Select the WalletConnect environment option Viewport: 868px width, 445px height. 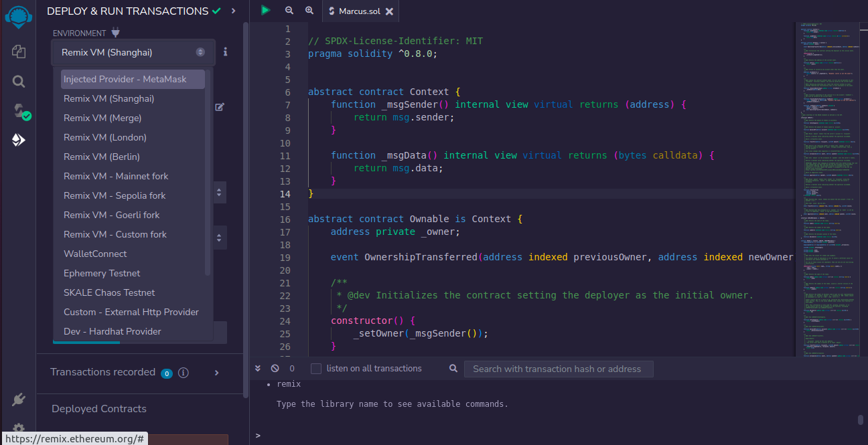95,254
